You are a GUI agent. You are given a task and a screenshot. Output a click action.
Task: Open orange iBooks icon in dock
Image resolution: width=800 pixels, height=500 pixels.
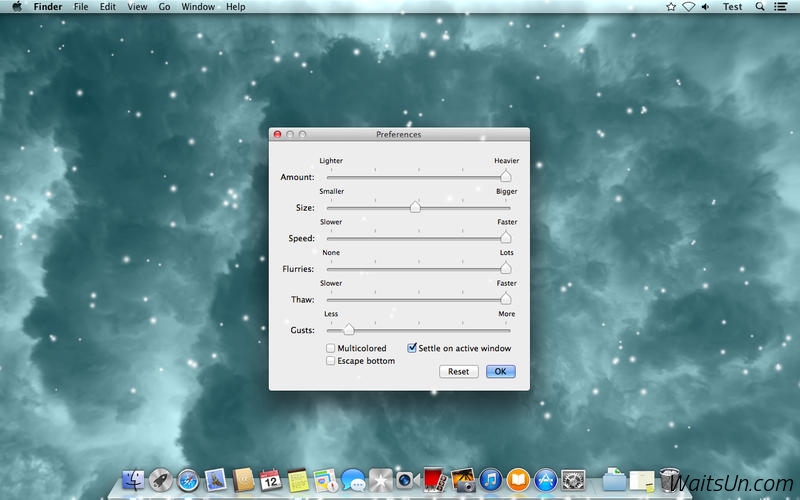pos(518,480)
